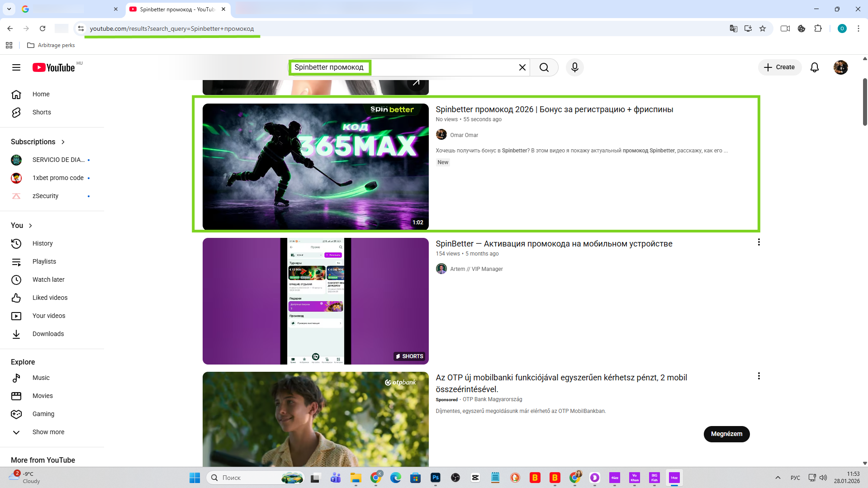
Task: Go back in browser history
Action: pos(10,28)
